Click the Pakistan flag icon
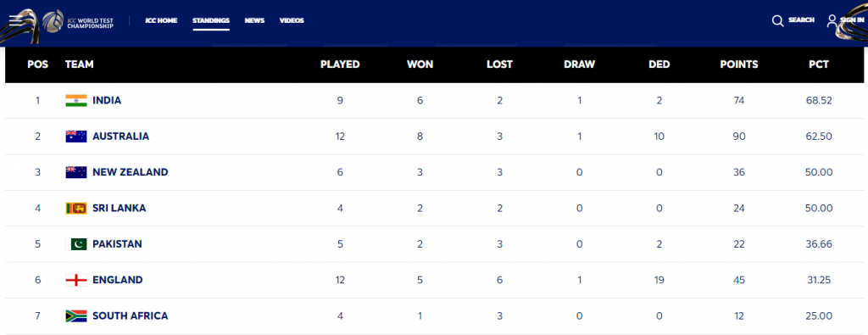The image size is (868, 335). point(75,244)
